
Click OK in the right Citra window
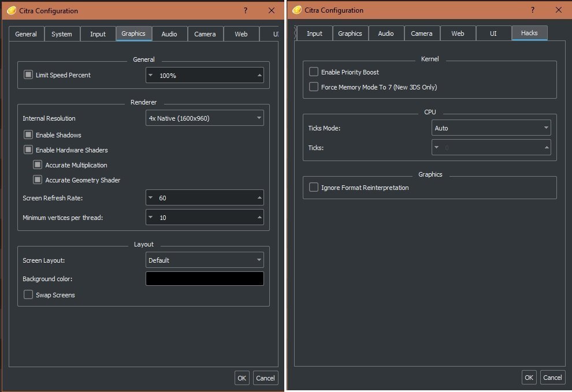pyautogui.click(x=529, y=378)
